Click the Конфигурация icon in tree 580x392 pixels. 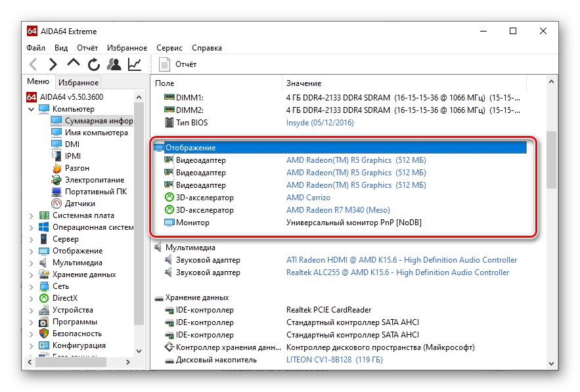pyautogui.click(x=44, y=345)
